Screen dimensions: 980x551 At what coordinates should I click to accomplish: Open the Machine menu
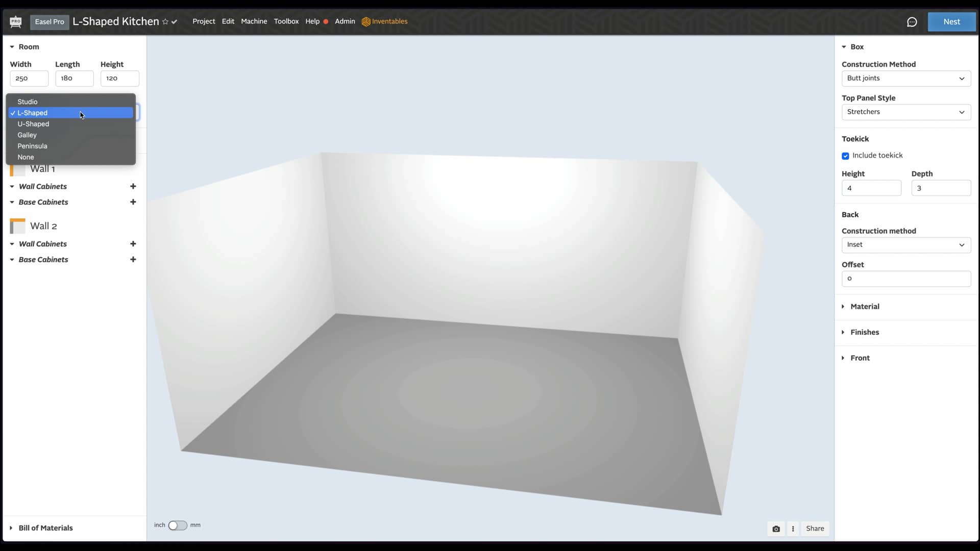pos(254,21)
